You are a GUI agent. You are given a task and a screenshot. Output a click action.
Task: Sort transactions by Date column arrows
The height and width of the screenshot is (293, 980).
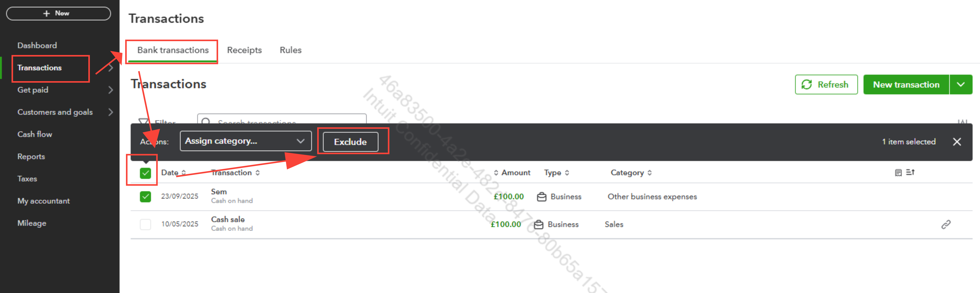point(184,173)
